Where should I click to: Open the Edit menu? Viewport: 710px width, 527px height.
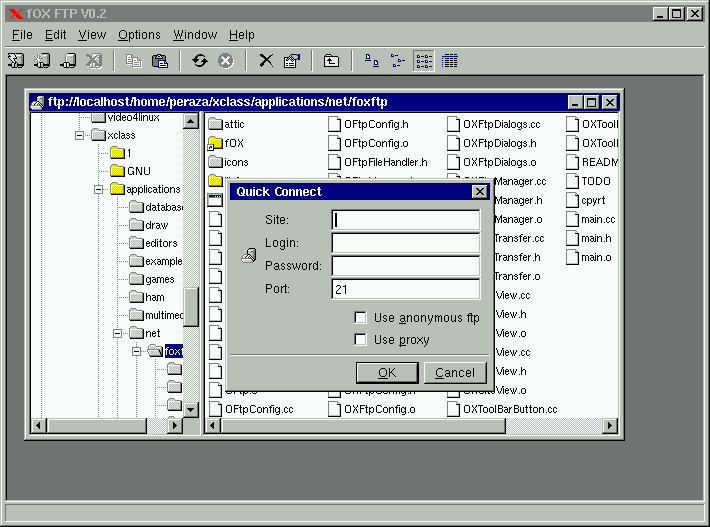55,35
